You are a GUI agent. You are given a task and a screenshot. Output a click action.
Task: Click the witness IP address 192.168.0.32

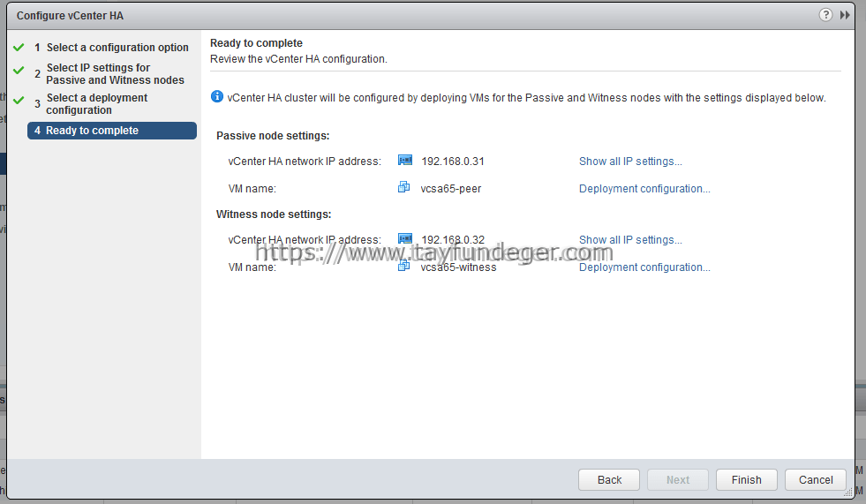tap(453, 239)
